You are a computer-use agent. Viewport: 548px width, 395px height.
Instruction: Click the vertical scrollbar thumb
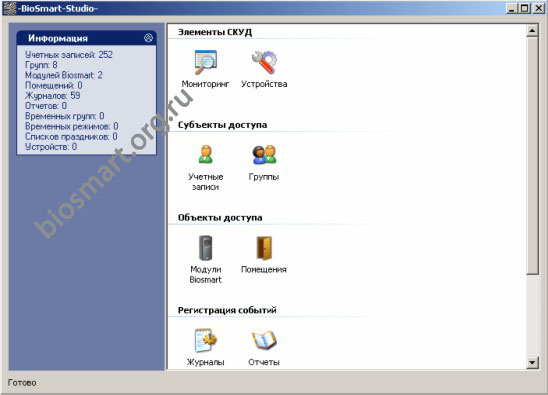[x=532, y=156]
